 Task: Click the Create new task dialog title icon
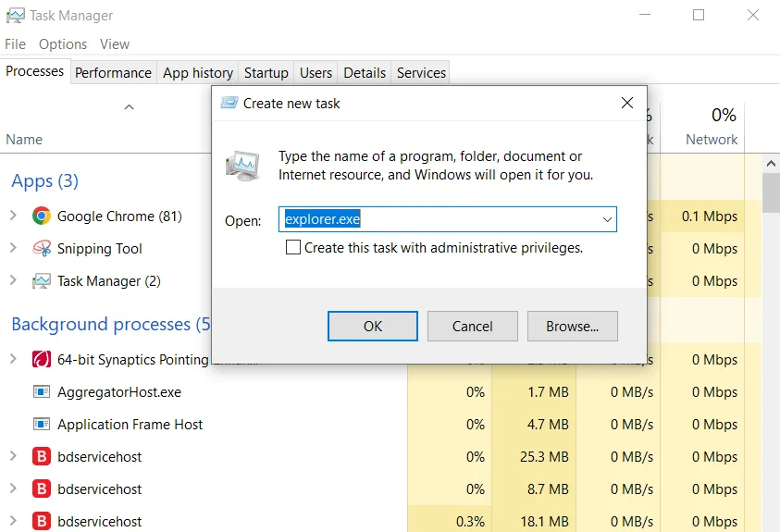click(x=229, y=103)
